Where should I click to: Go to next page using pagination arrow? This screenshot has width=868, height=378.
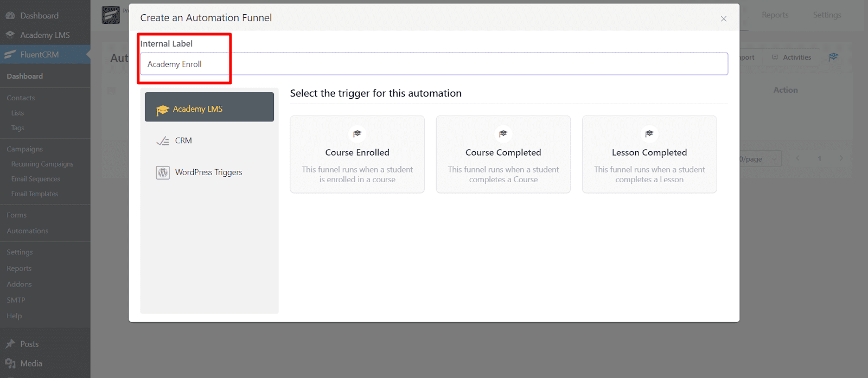point(841,158)
